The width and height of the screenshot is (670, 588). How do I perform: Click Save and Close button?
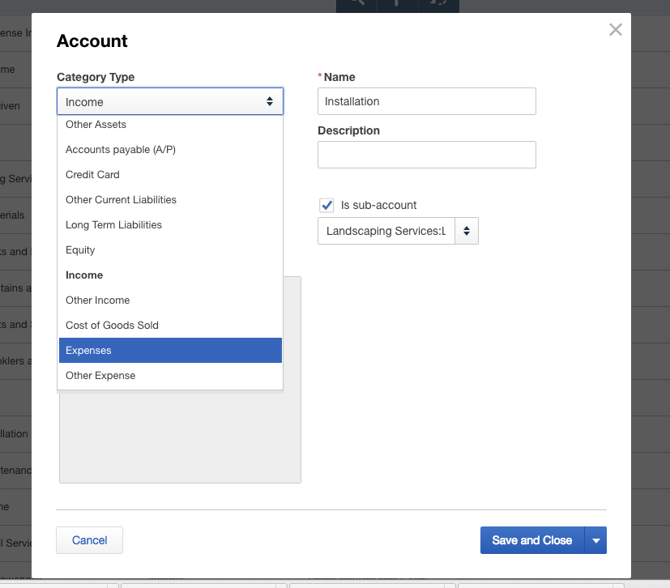532,540
